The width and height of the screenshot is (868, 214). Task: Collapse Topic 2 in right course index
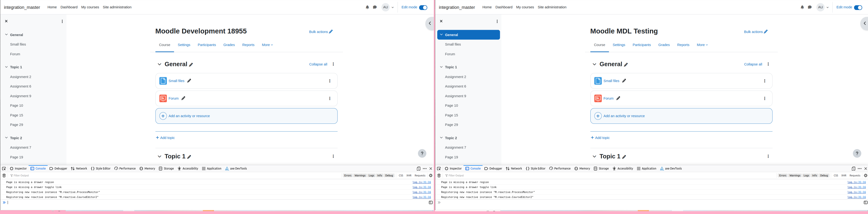(x=441, y=138)
